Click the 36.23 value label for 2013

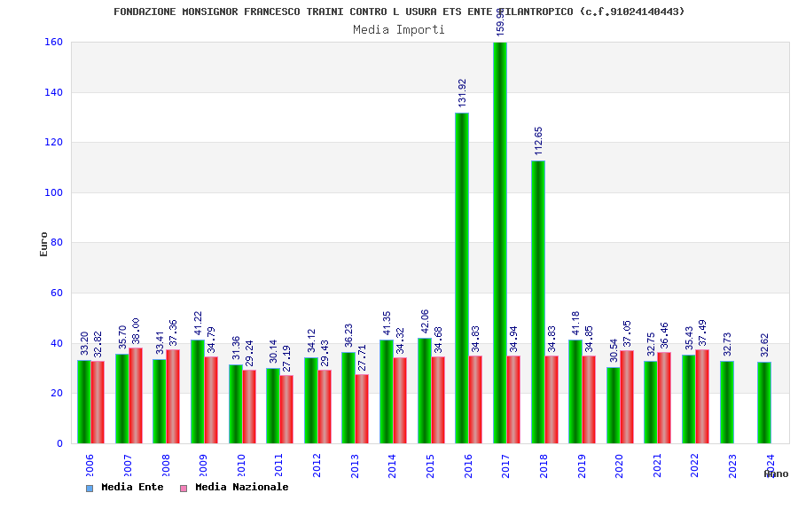pyautogui.click(x=348, y=335)
